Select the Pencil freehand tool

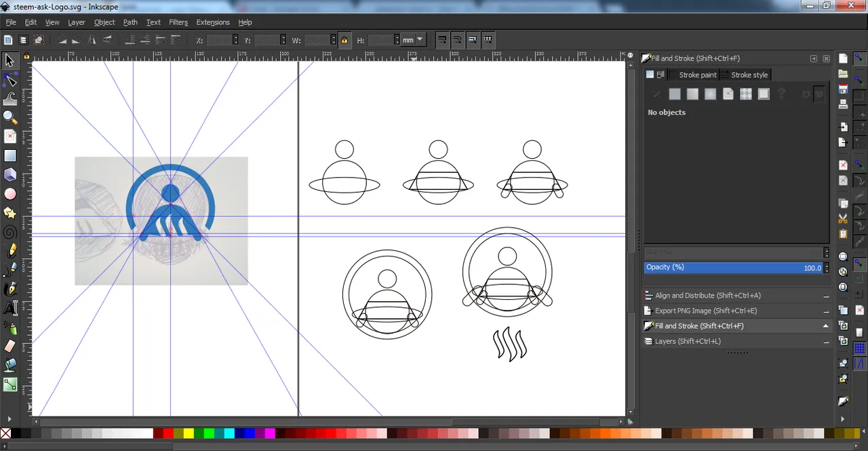click(9, 251)
